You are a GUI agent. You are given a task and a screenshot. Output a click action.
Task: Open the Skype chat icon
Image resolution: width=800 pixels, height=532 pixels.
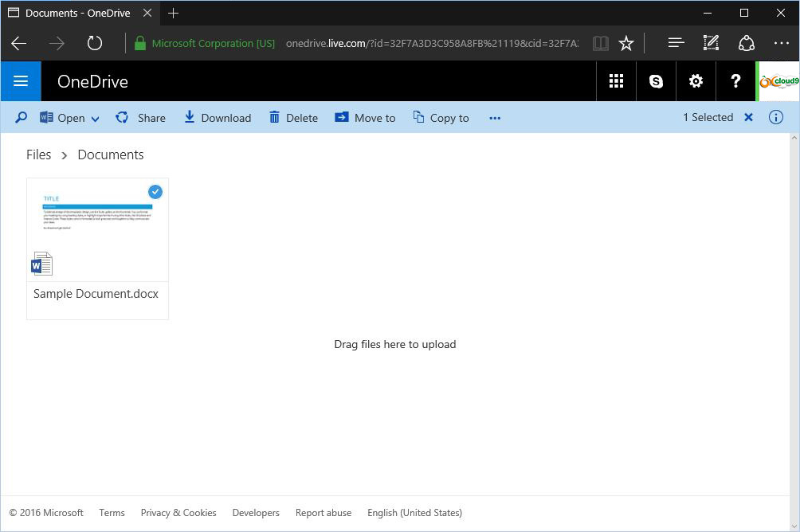(656, 81)
